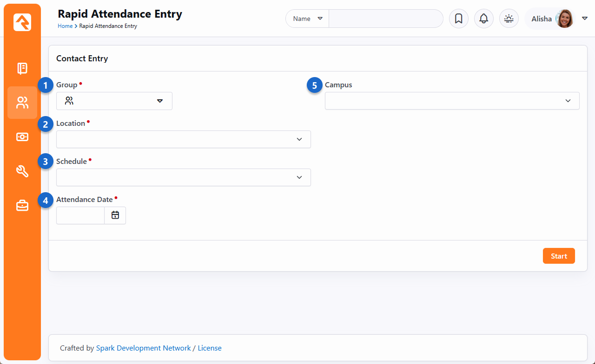
Task: Open the Location dropdown
Action: [x=183, y=139]
